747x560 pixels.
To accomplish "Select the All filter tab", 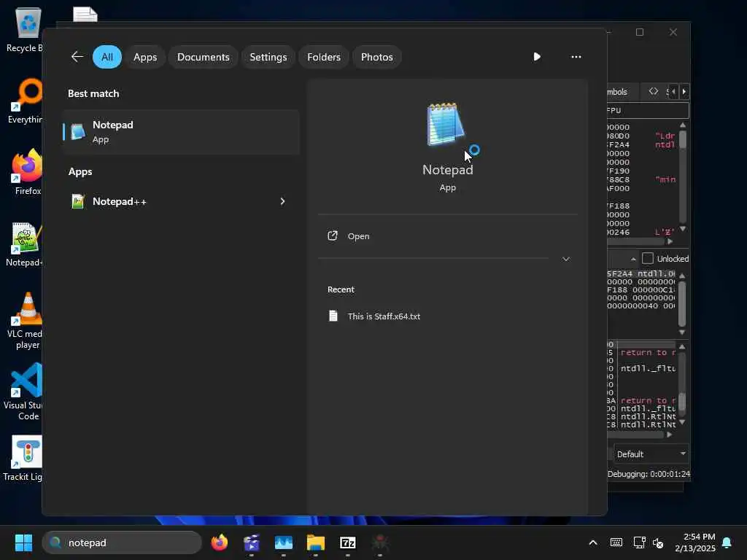I will click(107, 57).
